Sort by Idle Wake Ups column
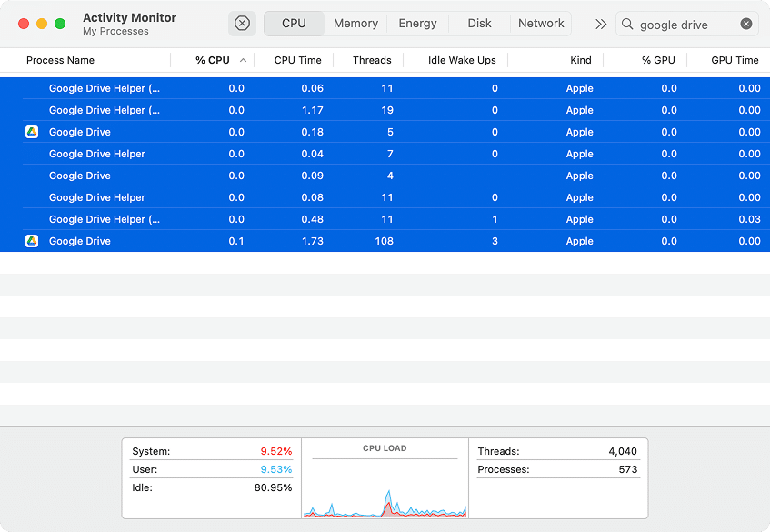Screen dimensions: 770x532 (462, 61)
